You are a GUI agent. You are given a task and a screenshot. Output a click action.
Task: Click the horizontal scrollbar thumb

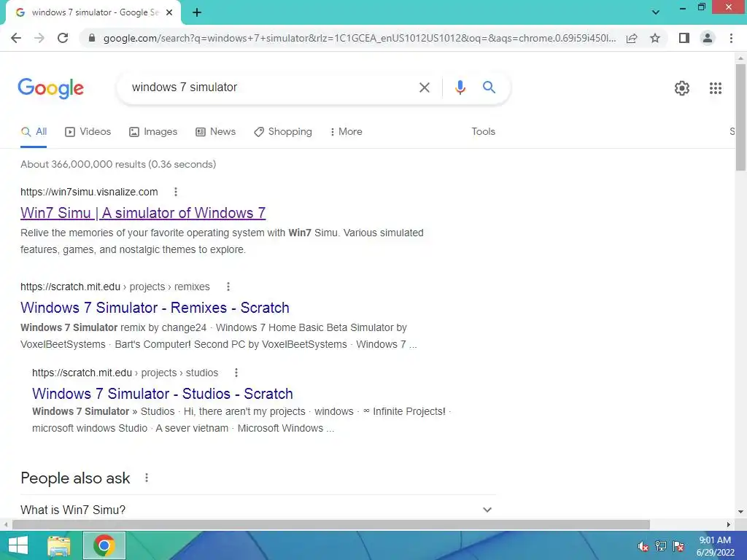point(331,525)
